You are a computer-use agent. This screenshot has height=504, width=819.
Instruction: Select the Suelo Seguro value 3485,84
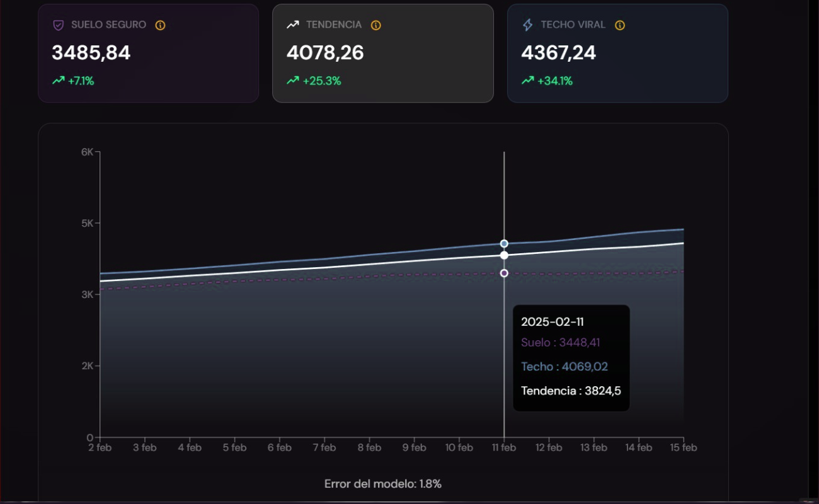91,52
